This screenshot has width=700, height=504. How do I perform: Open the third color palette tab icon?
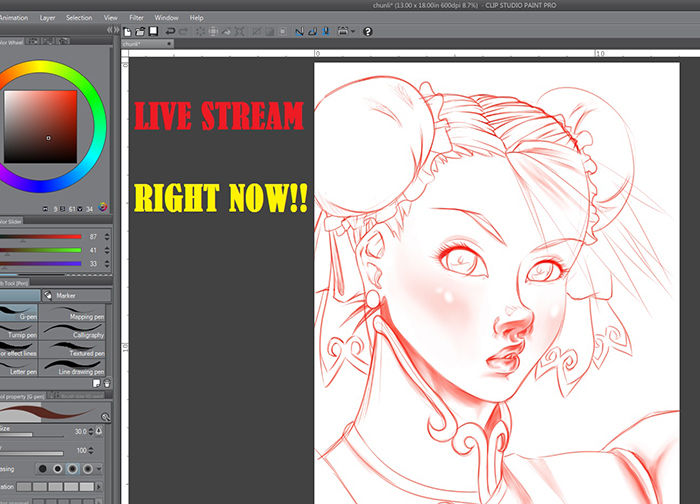coord(47,42)
